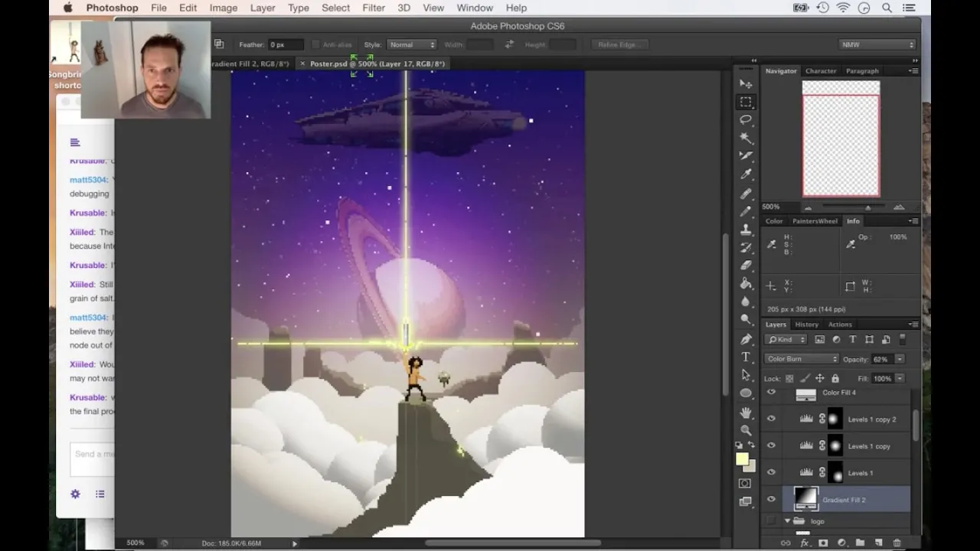Viewport: 980px width, 551px height.
Task: Select the Ellipse shape tool
Action: [x=746, y=393]
